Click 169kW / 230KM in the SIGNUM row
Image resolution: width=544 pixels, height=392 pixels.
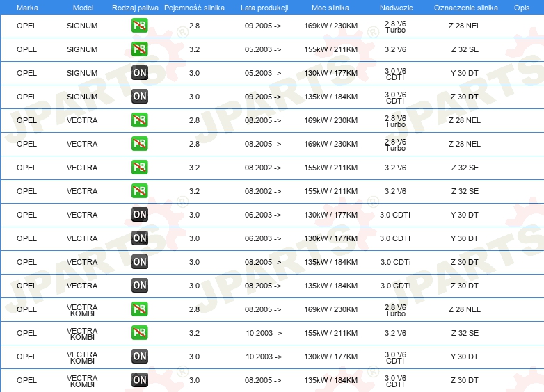(330, 26)
